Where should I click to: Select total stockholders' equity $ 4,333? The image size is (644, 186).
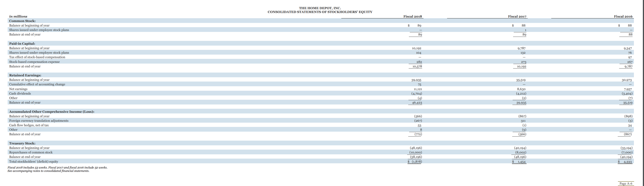click(x=625, y=162)
